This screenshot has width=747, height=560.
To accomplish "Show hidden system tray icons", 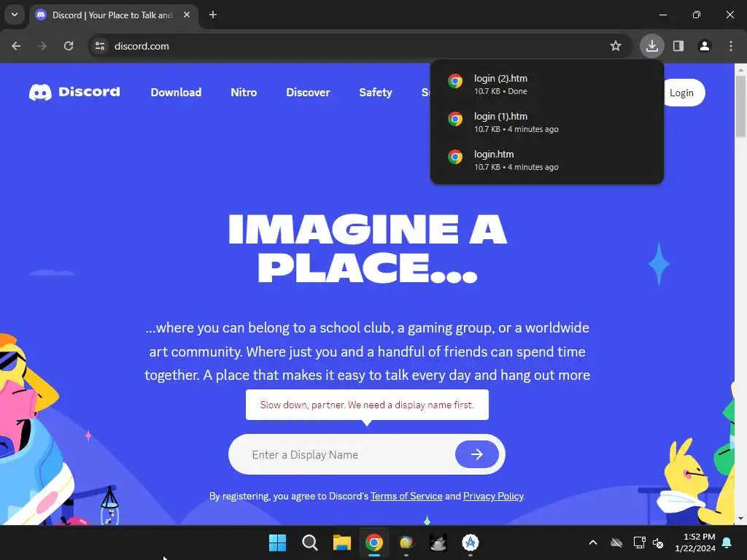I will 592,542.
